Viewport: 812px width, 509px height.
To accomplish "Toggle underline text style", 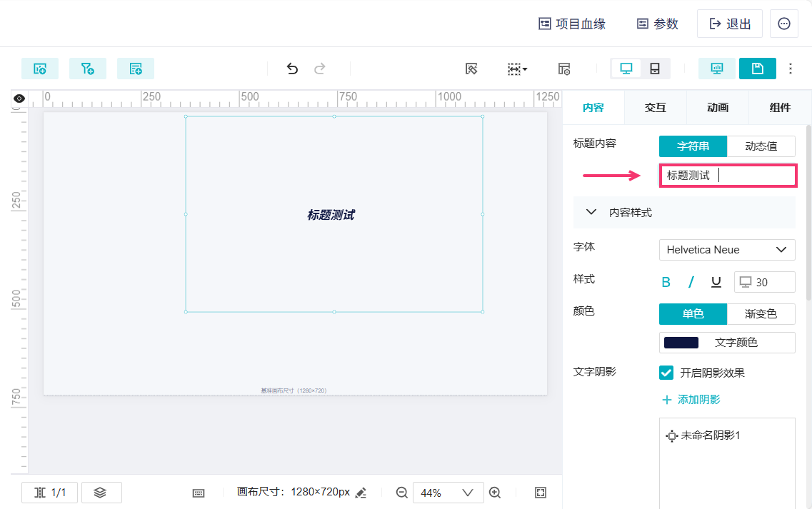I will coord(716,282).
